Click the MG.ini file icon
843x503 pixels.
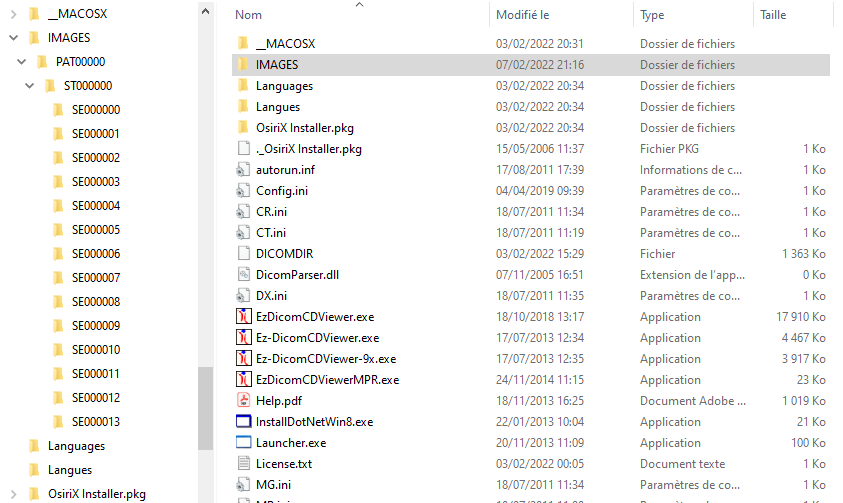[x=243, y=484]
